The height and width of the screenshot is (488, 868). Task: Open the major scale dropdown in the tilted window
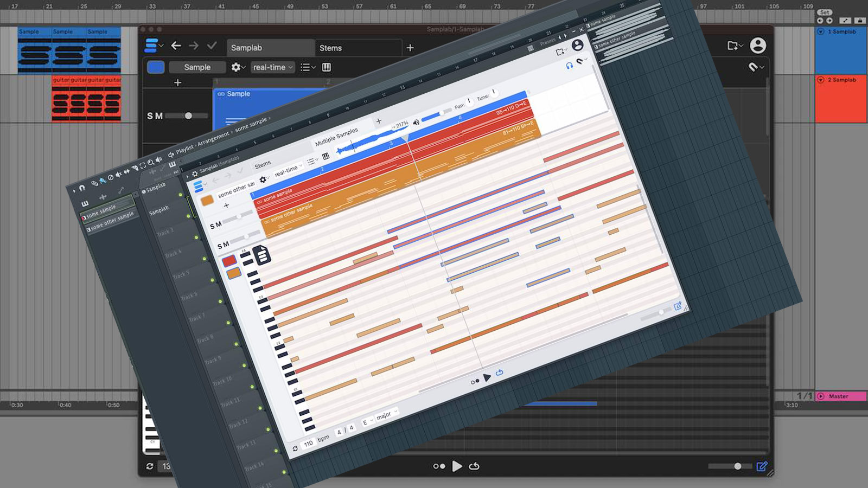(386, 415)
